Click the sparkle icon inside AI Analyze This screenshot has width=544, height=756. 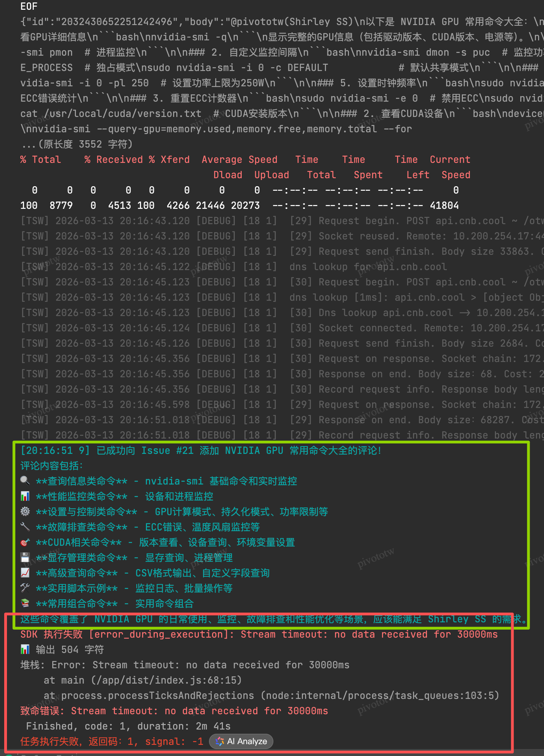pos(220,741)
